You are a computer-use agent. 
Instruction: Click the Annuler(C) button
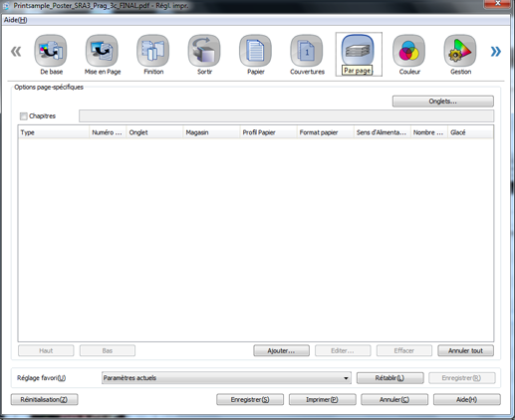coord(394,399)
